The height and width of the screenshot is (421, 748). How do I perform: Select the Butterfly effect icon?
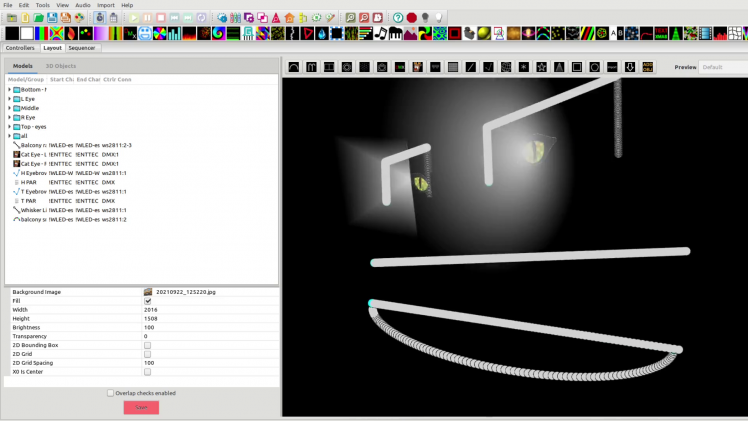coord(56,33)
